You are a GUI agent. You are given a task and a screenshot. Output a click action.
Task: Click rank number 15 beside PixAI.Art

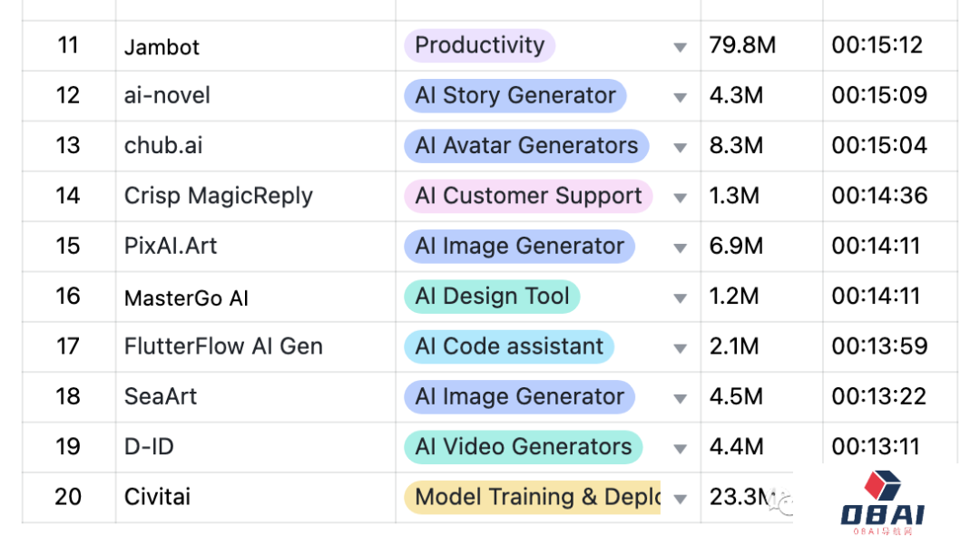(x=68, y=247)
